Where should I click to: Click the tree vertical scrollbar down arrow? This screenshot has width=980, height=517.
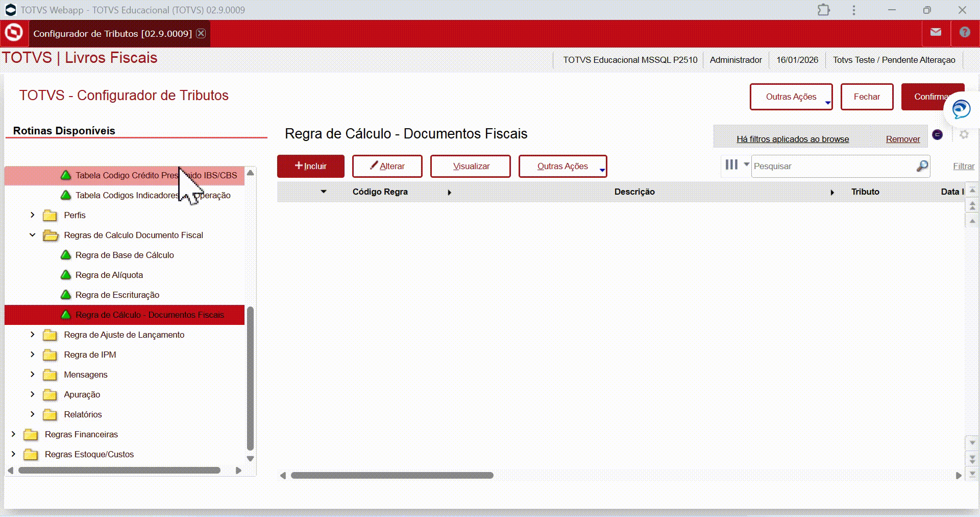[x=250, y=459]
